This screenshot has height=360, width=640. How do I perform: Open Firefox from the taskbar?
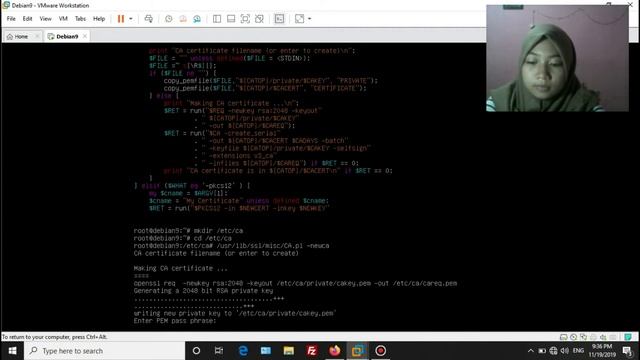[335, 351]
